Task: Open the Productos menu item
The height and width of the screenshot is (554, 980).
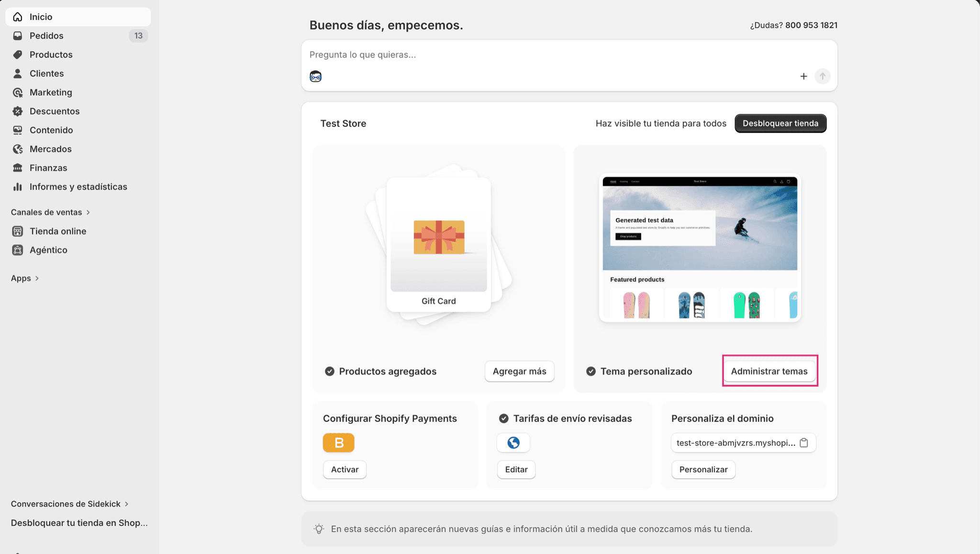Action: 78,55
